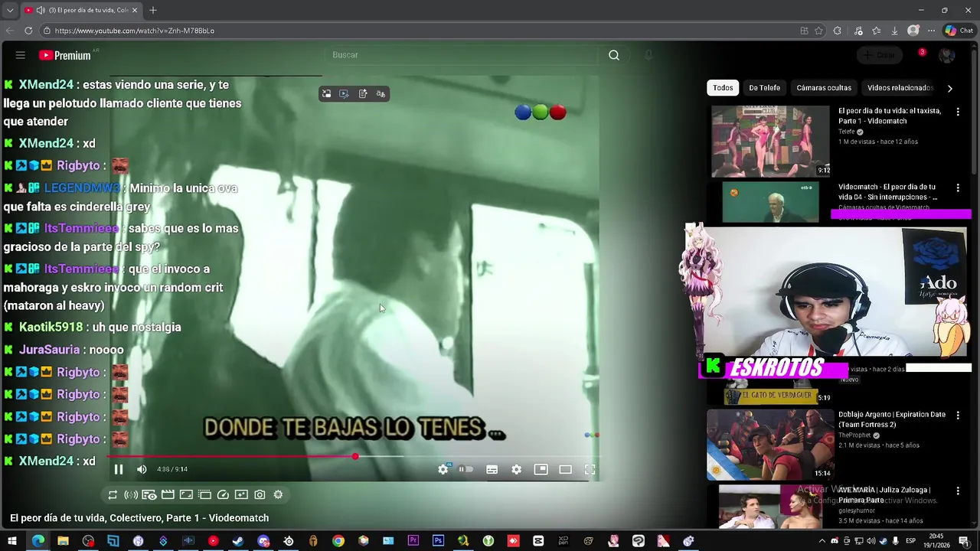The width and height of the screenshot is (980, 551).
Task: Click the first overlay tool icon on video
Action: tap(326, 93)
